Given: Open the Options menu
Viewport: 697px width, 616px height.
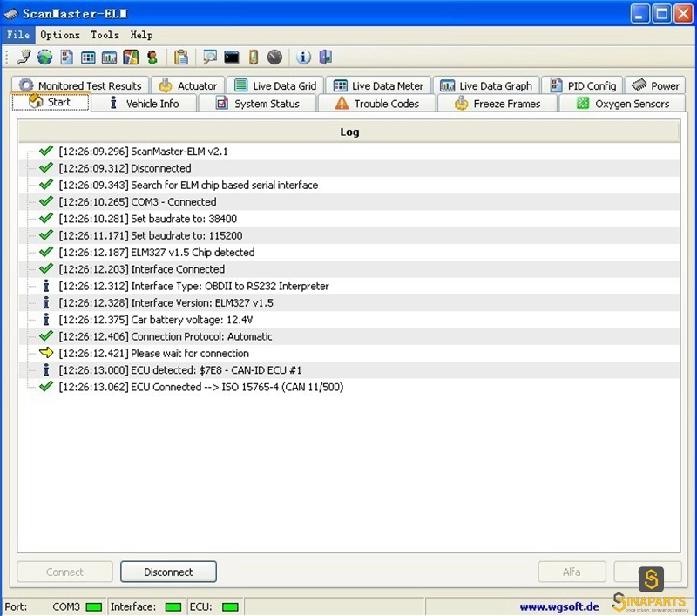Looking at the screenshot, I should pyautogui.click(x=60, y=35).
